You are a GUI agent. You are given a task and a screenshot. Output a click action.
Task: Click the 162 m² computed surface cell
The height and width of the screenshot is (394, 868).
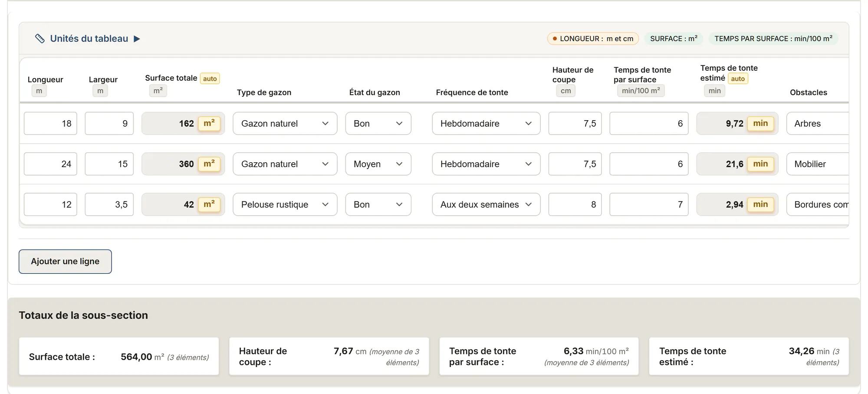[183, 124]
